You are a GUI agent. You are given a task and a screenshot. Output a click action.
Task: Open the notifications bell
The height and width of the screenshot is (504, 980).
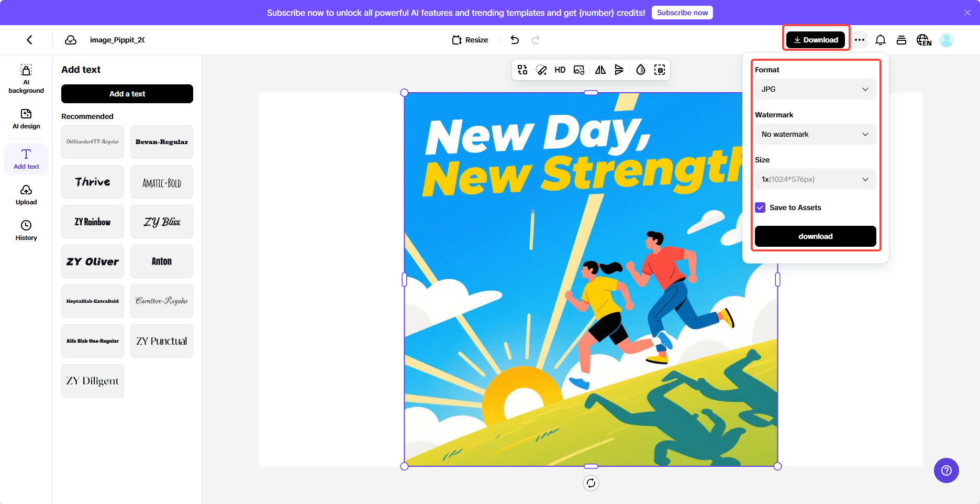tap(881, 40)
